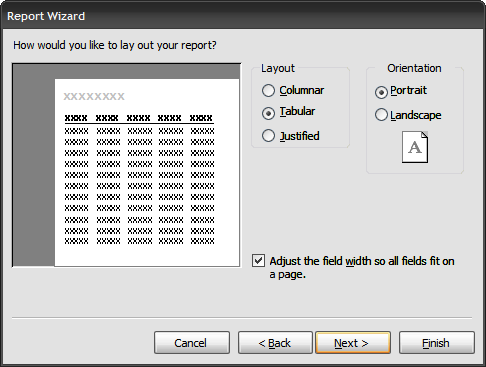Screen dimensions: 486x367
Task: Proceed with the Next button
Action: click(353, 342)
